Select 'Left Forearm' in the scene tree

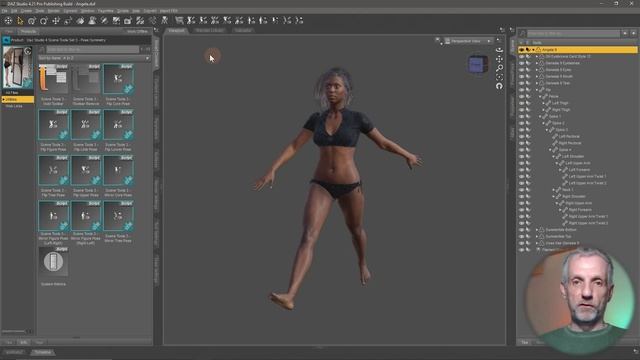coord(579,170)
